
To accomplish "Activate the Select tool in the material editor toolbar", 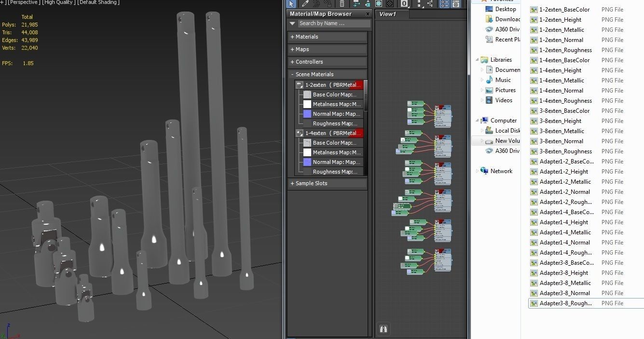I will (291, 5).
